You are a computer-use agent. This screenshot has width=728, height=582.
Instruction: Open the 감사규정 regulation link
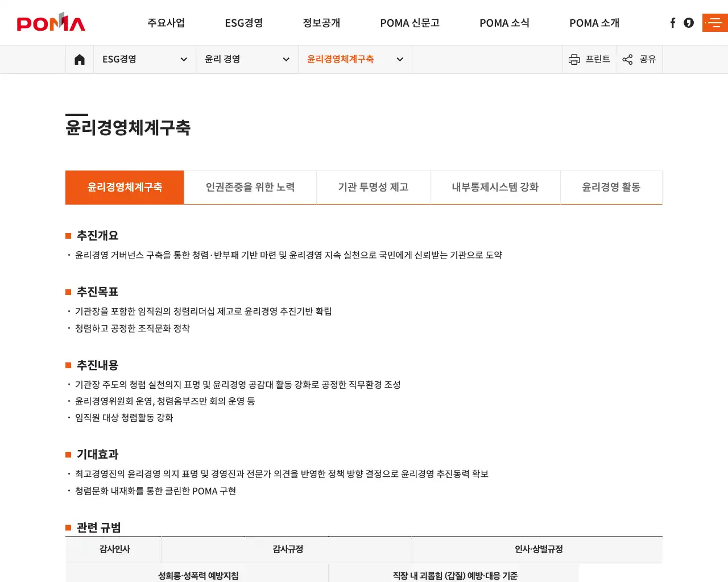pos(287,549)
